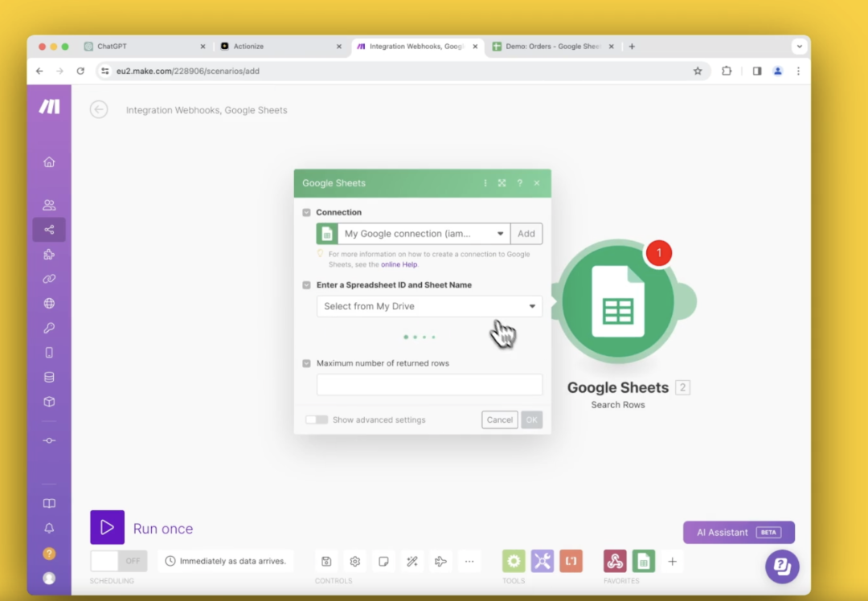Viewport: 868px width, 601px height.
Task: Open dialog help question mark
Action: point(520,183)
